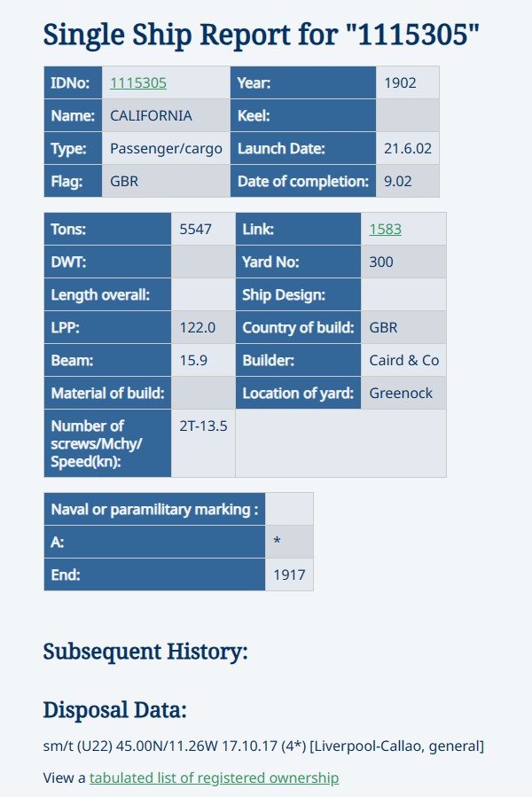This screenshot has height=797, width=532.
Task: Click the launch date 21.6.02 value
Action: click(x=403, y=149)
